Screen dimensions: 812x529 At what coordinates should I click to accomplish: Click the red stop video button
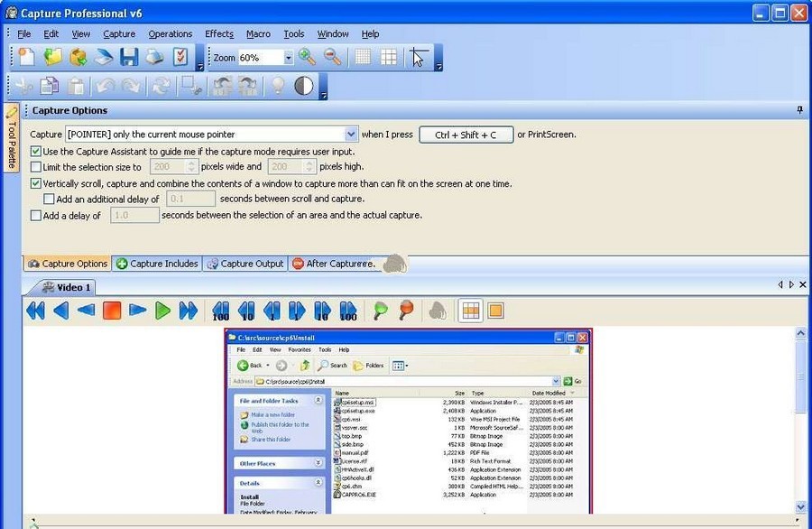(x=112, y=311)
